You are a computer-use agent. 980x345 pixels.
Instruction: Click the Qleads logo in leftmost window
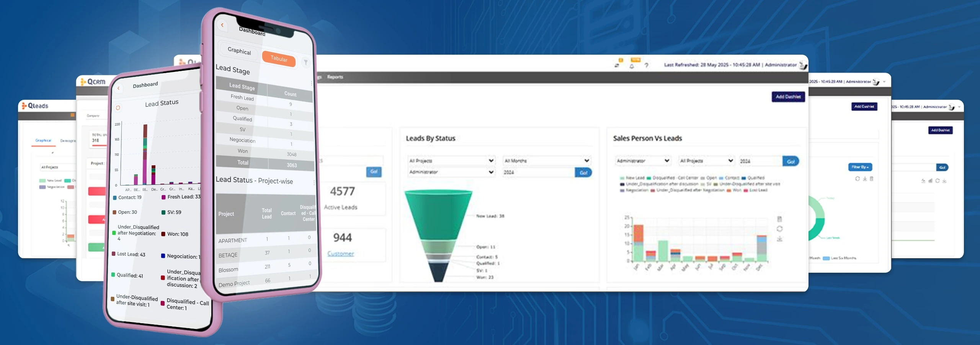click(35, 106)
